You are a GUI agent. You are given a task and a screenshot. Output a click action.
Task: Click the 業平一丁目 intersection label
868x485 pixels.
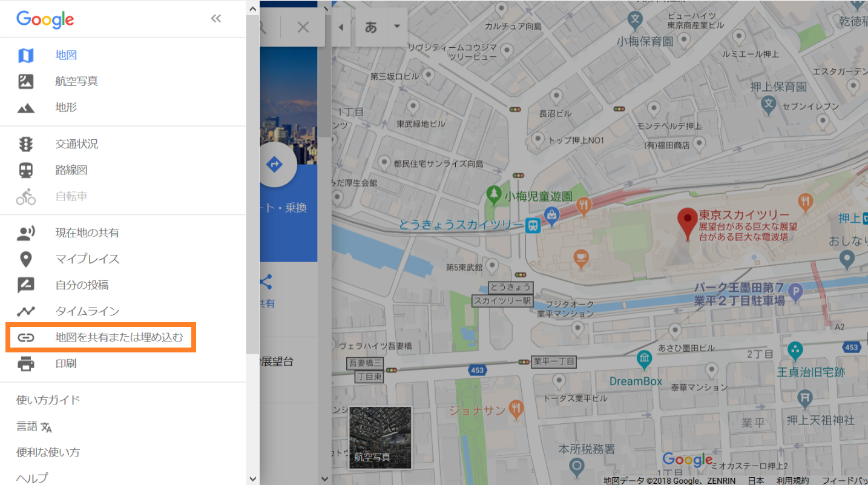[x=554, y=361]
